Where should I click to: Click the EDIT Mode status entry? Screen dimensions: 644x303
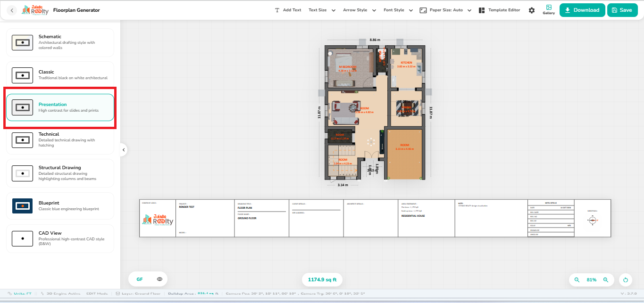pyautogui.click(x=98, y=293)
